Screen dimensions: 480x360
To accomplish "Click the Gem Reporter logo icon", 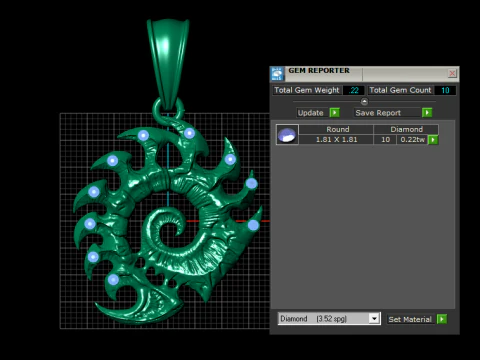I will click(277, 74).
